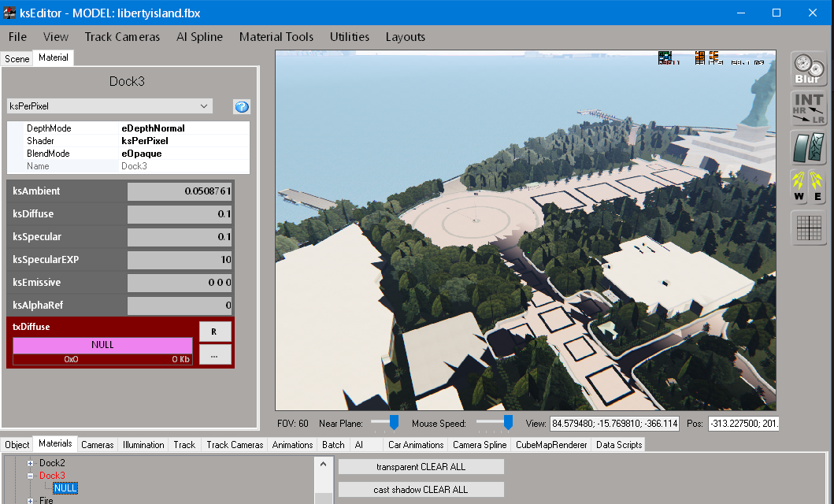834x504 pixels.
Task: Open the Track bottom tab
Action: (184, 445)
